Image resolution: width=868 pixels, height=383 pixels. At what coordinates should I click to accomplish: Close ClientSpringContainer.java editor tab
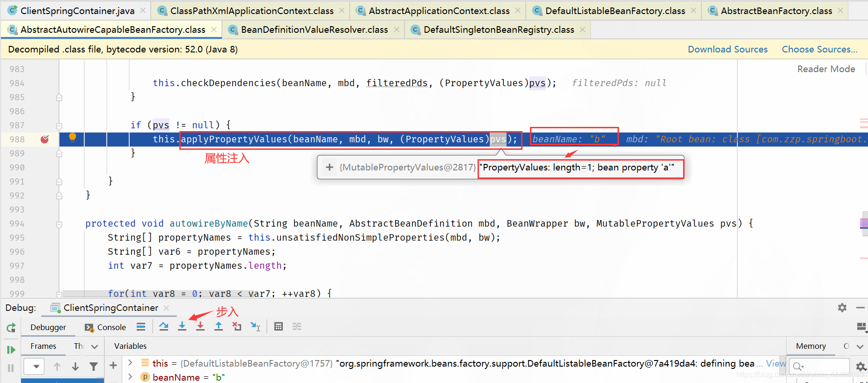[143, 10]
